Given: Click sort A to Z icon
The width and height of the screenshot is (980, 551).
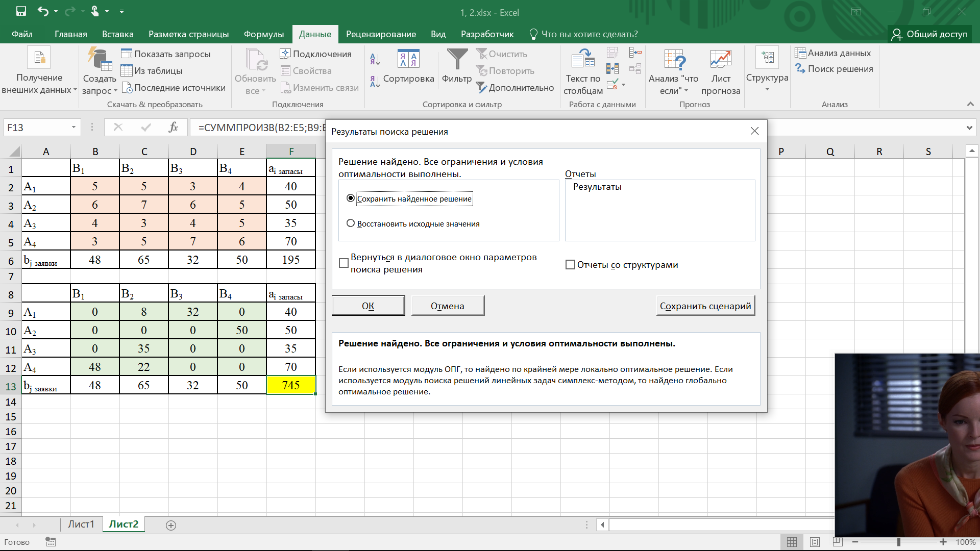Looking at the screenshot, I should click(x=375, y=59).
